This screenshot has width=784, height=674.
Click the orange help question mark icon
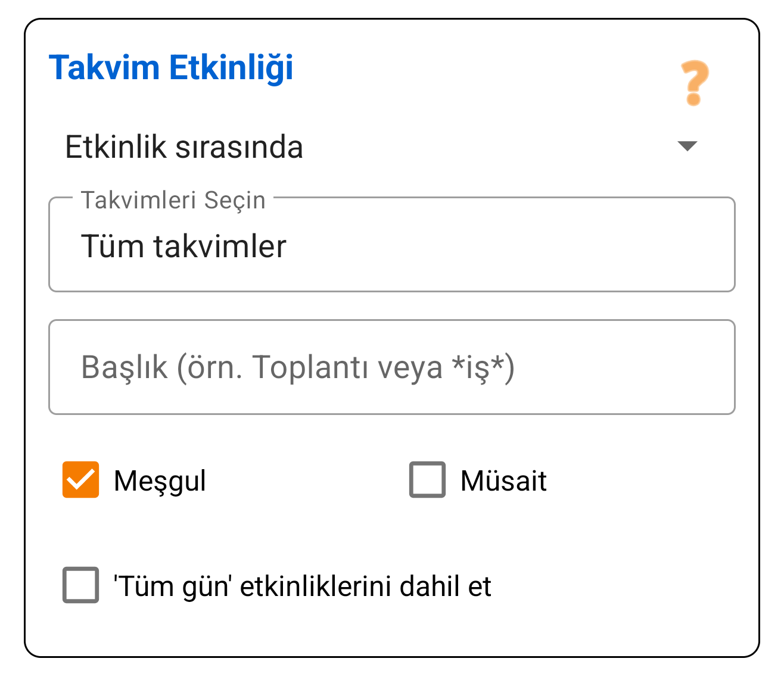click(x=693, y=83)
